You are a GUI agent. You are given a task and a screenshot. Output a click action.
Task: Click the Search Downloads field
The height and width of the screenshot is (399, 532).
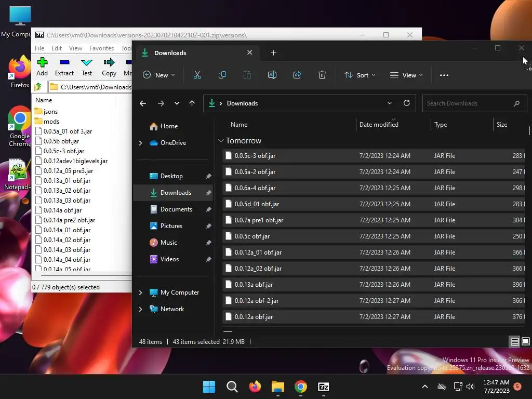[x=474, y=103]
